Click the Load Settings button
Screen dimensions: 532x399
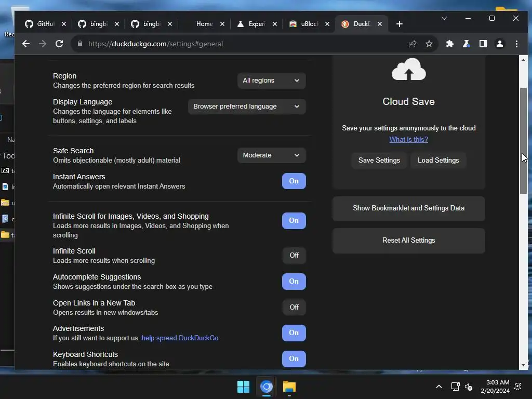438,160
